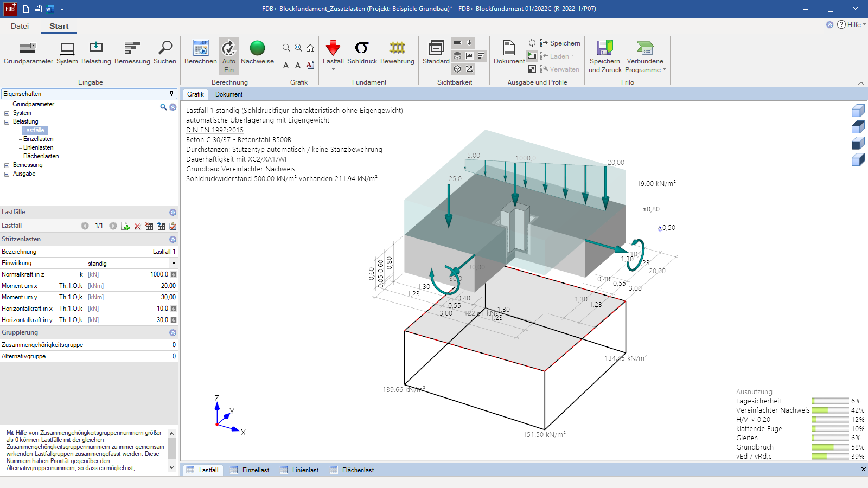
Task: Open the Datei menu tab
Action: coord(20,26)
